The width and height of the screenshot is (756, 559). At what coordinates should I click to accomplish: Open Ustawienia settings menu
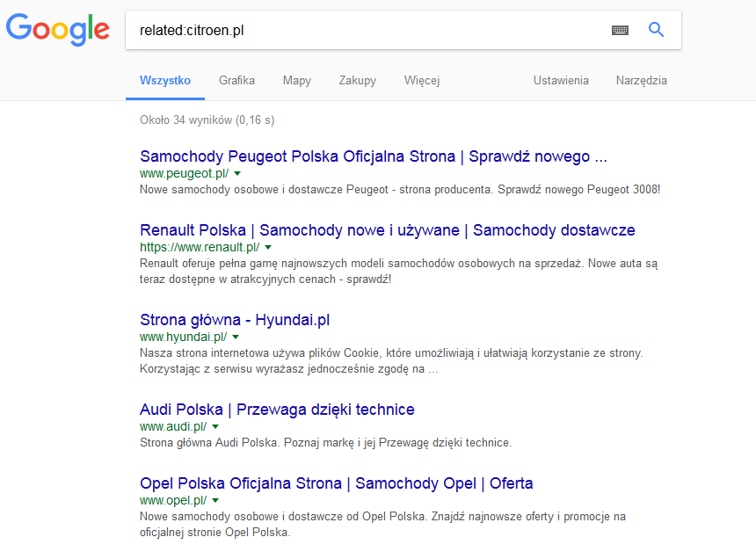click(561, 81)
